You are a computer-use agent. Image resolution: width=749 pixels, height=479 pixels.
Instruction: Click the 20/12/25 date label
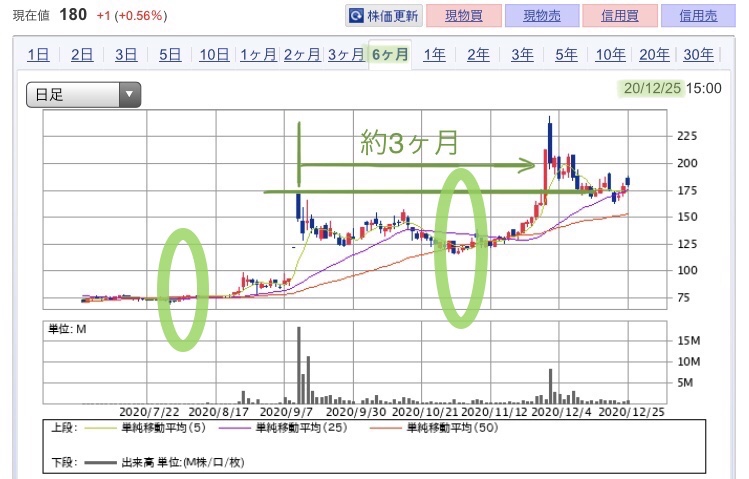pyautogui.click(x=652, y=88)
